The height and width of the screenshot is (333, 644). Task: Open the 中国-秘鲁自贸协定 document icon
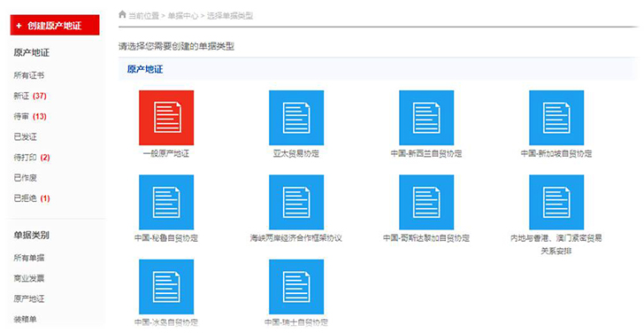coord(166,202)
